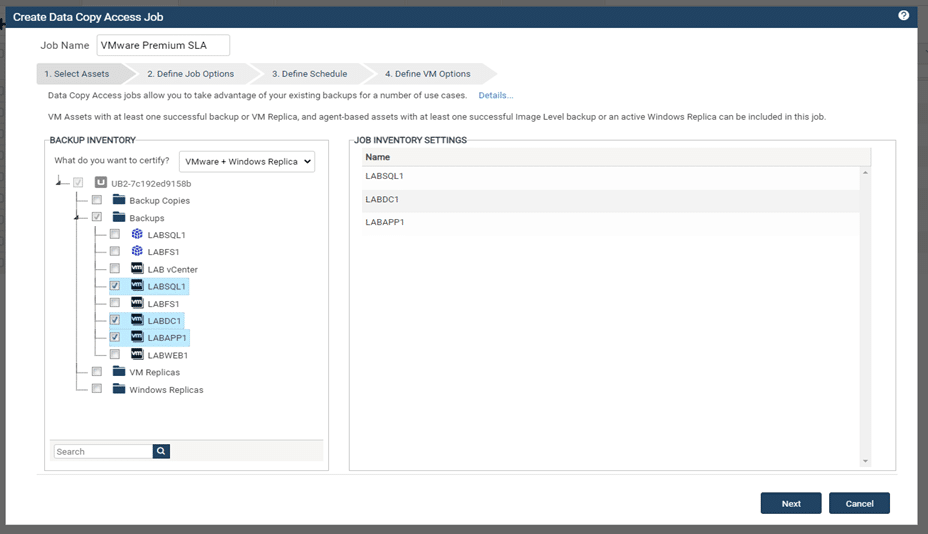Image resolution: width=928 pixels, height=534 pixels.
Task: Click the Job Name text field
Action: point(163,45)
